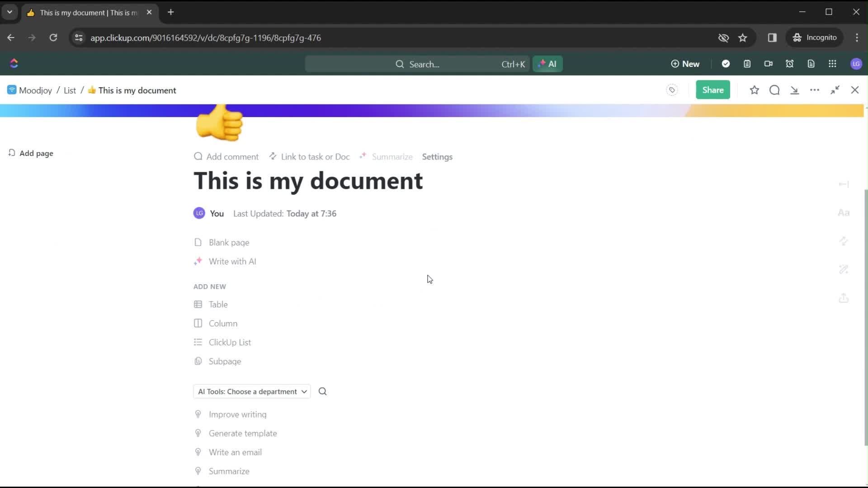Click the bookmark/tag icon near title
Viewport: 868px width, 488px height.
pyautogui.click(x=672, y=90)
